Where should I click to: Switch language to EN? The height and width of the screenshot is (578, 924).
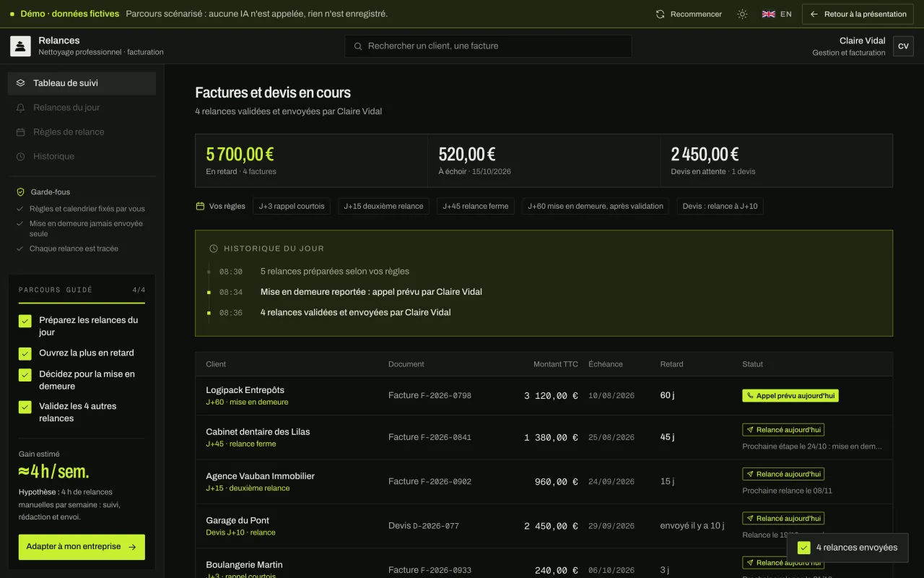[x=777, y=14]
